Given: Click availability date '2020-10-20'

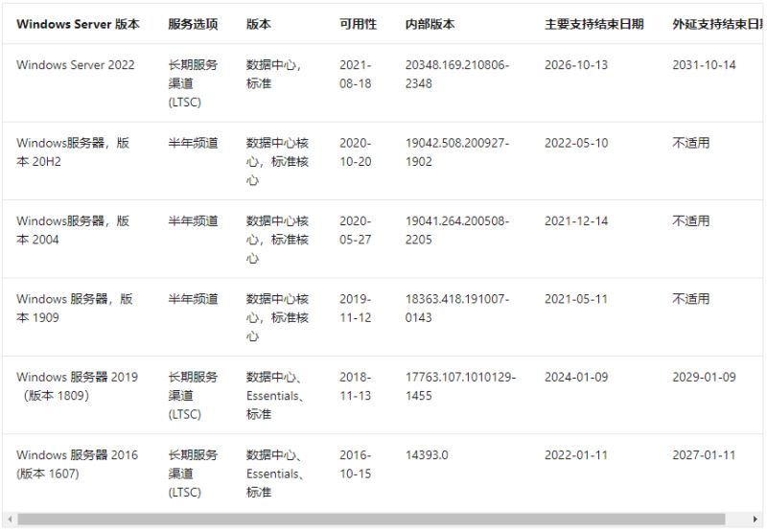Looking at the screenshot, I should click(356, 152).
